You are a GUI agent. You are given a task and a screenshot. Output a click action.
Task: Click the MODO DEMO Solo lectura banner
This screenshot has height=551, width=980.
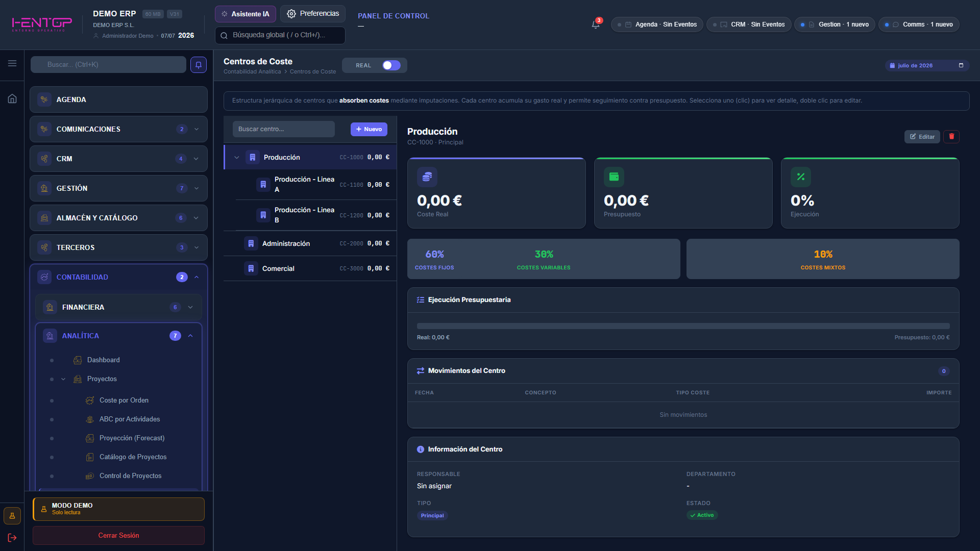(x=118, y=509)
